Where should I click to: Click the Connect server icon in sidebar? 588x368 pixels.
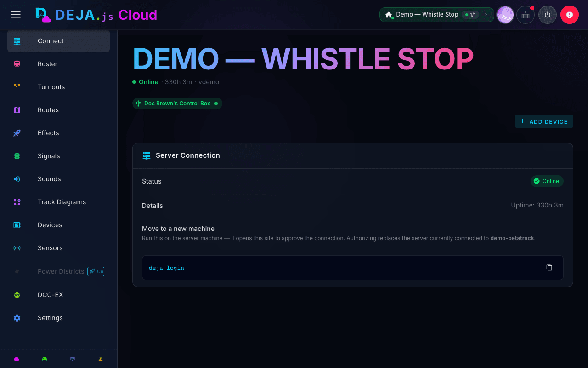17,41
